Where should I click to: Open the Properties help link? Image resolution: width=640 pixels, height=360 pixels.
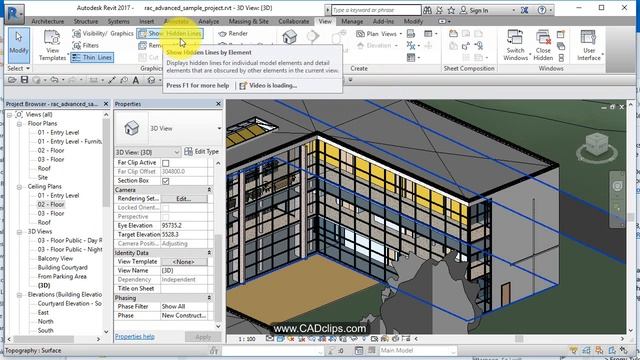tap(135, 337)
